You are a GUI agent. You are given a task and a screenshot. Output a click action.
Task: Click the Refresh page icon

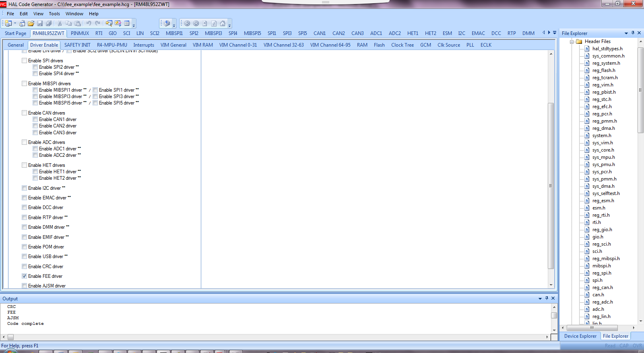click(214, 23)
